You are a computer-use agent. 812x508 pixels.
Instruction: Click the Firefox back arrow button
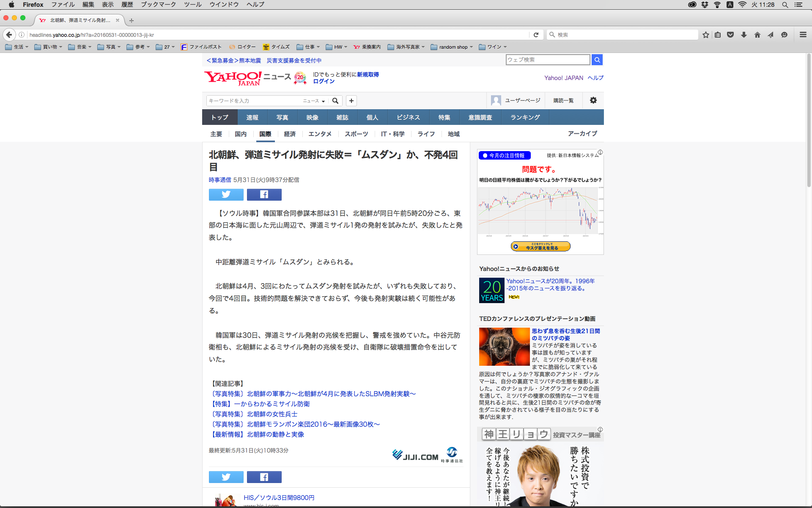tap(9, 35)
